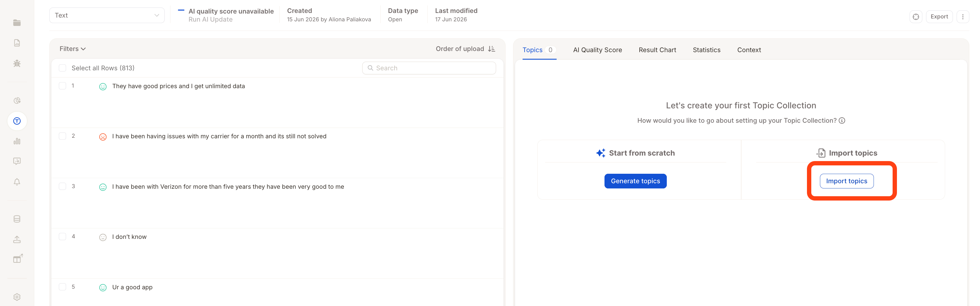This screenshot has height=306, width=980.
Task: Click the Run AI Update link
Action: point(210,19)
